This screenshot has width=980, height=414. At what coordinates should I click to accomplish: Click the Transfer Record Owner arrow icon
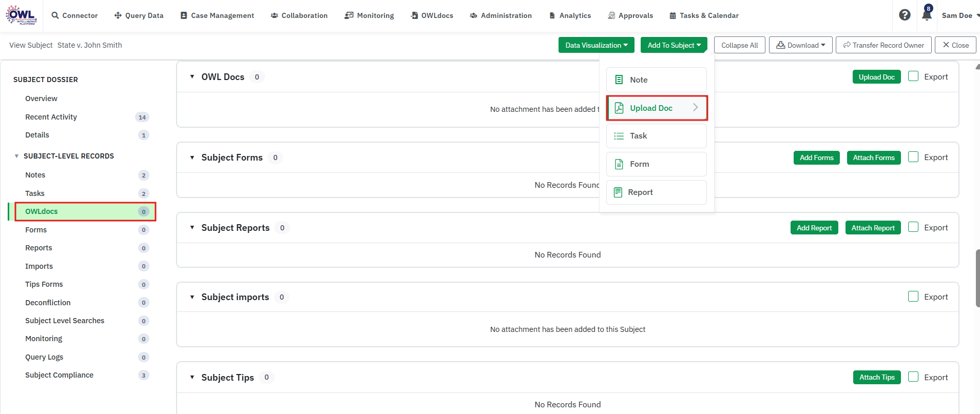point(847,45)
